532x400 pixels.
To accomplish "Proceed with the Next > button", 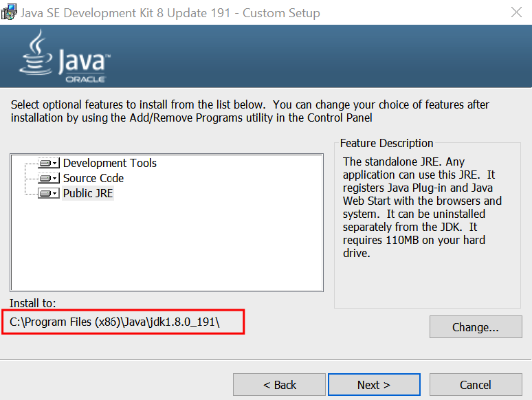I will (374, 385).
